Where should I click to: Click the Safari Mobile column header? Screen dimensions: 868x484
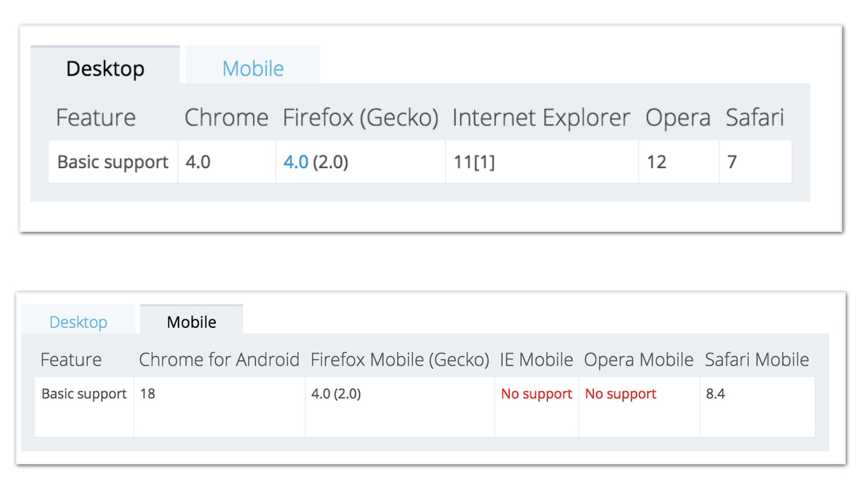click(756, 360)
